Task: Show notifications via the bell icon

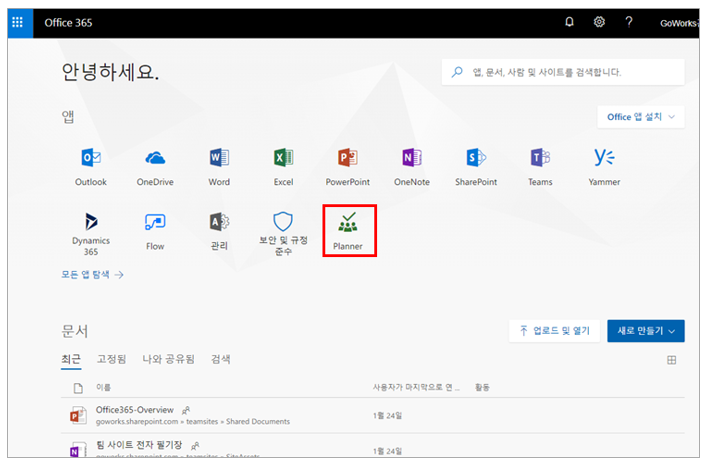Action: [x=569, y=22]
